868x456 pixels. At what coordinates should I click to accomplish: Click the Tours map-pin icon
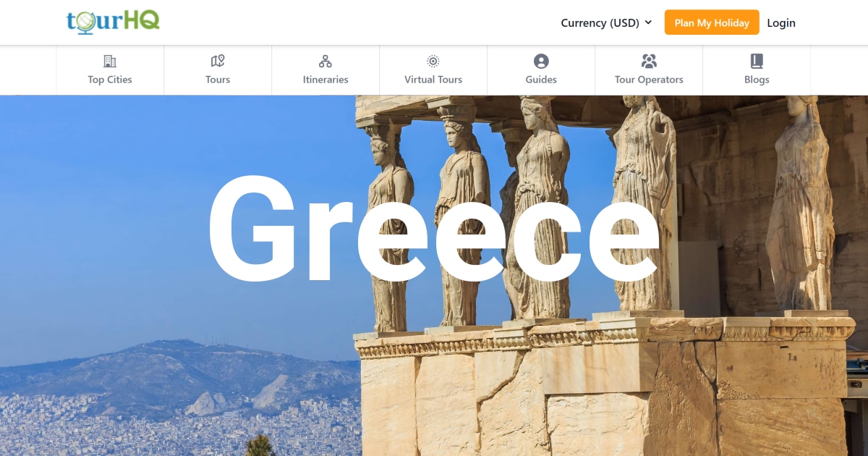click(x=218, y=61)
